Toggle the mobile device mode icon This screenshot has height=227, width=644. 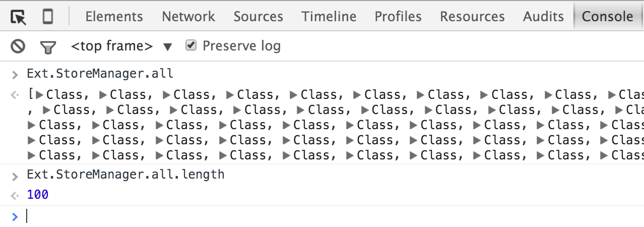pyautogui.click(x=48, y=17)
